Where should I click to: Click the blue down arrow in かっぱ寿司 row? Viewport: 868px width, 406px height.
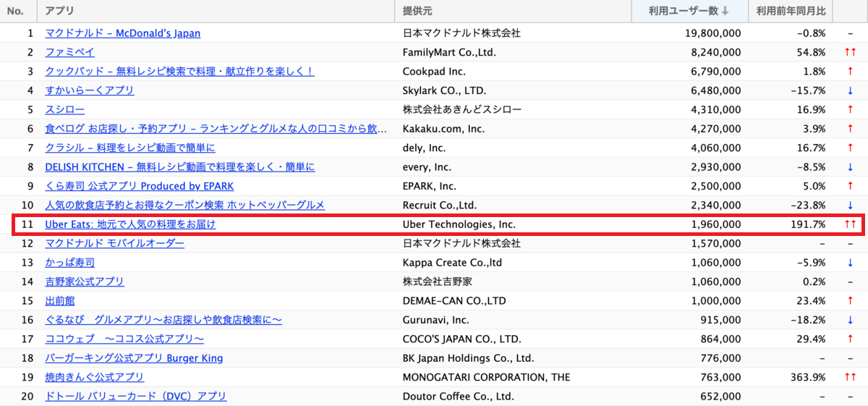point(850,263)
